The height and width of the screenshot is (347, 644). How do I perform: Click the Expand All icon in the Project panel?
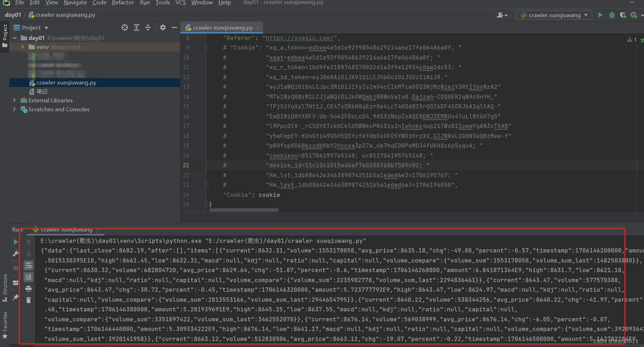pyautogui.click(x=136, y=27)
